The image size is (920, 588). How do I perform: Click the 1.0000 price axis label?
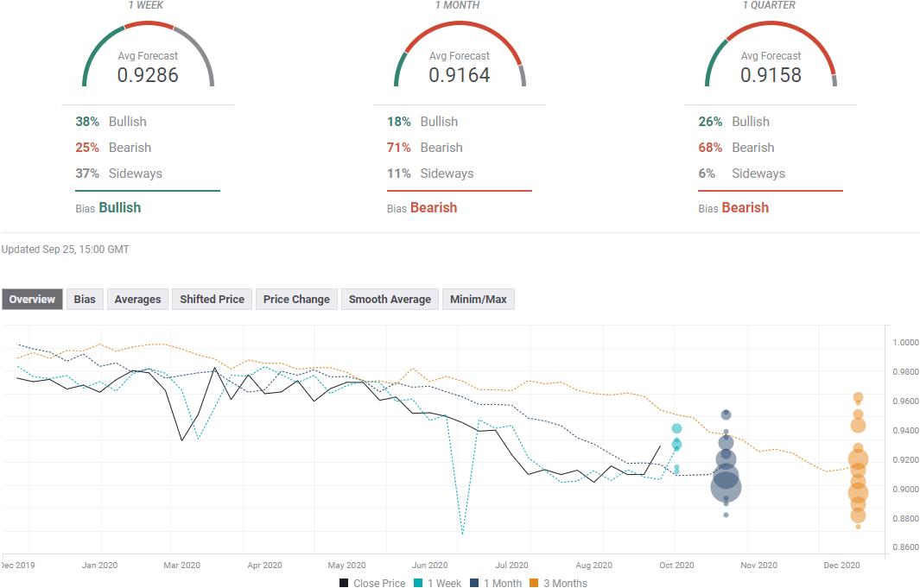[x=905, y=343]
